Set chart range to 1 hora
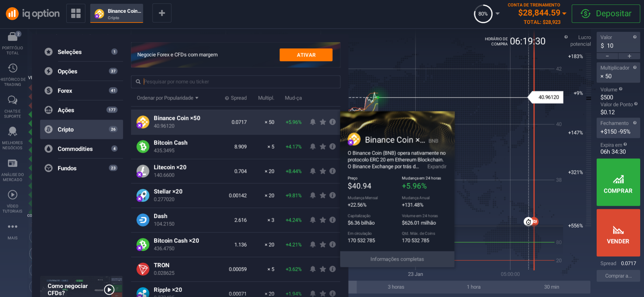 point(474,287)
